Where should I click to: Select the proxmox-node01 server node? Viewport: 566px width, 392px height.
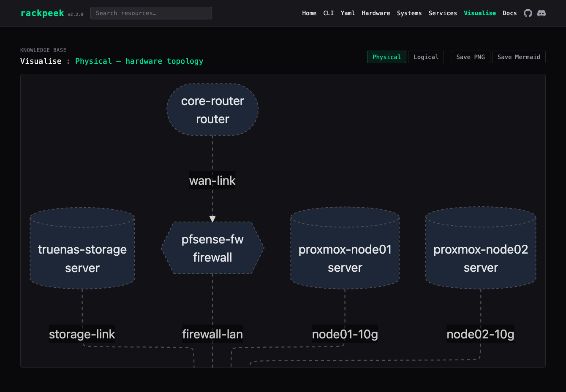point(345,248)
